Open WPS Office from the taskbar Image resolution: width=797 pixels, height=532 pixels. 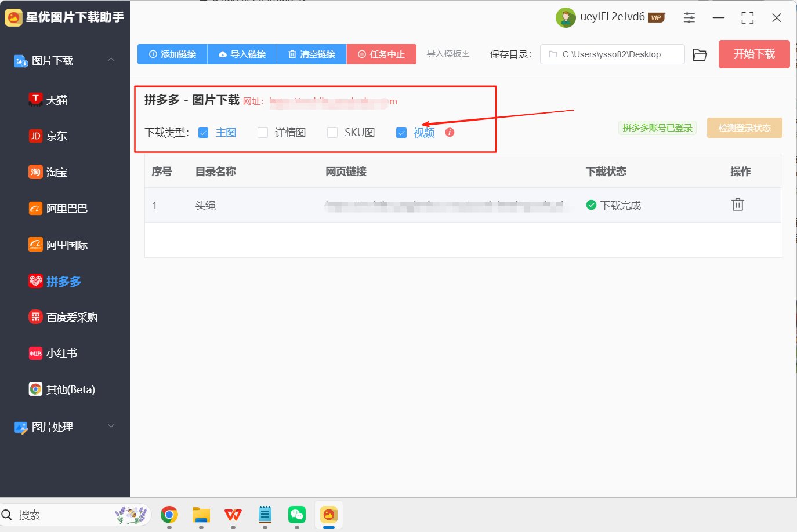click(233, 514)
